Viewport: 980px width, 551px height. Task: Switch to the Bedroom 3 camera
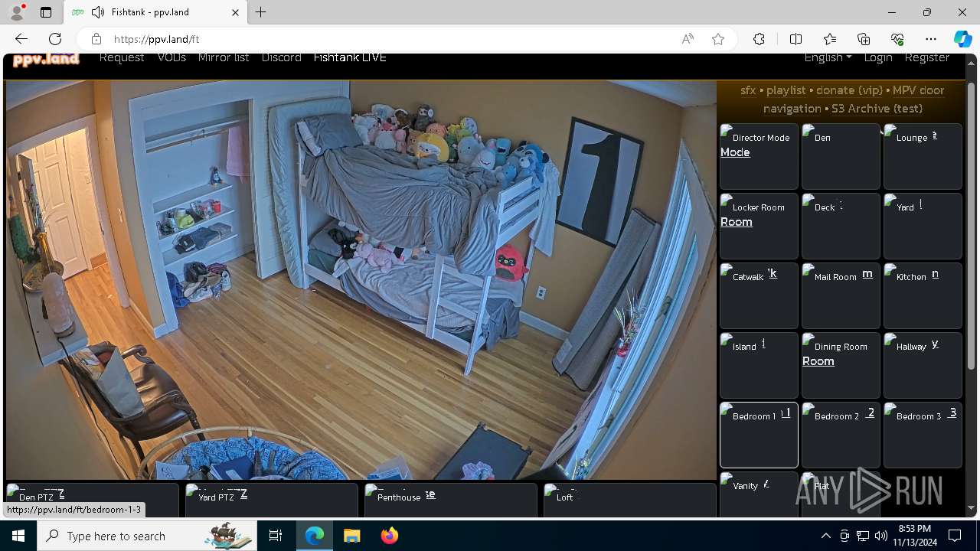click(923, 435)
